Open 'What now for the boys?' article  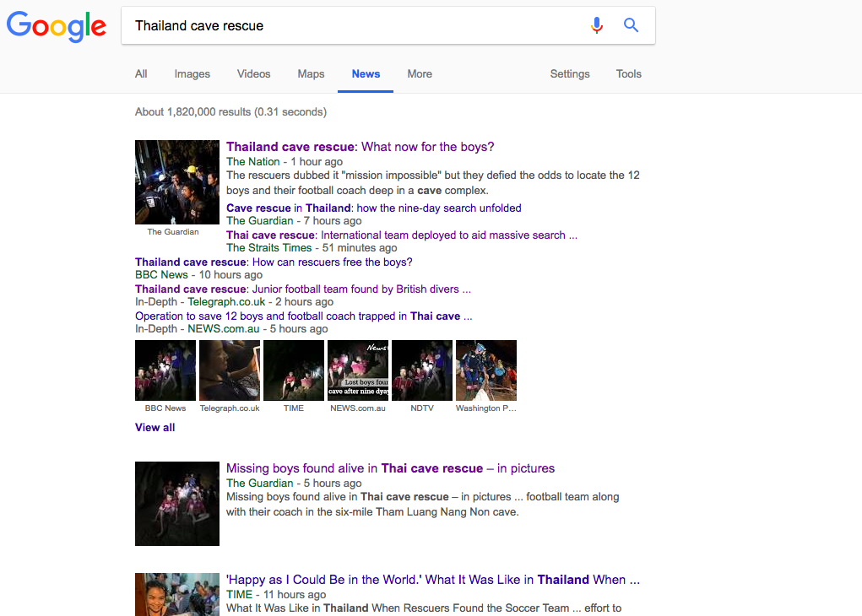pyautogui.click(x=361, y=147)
